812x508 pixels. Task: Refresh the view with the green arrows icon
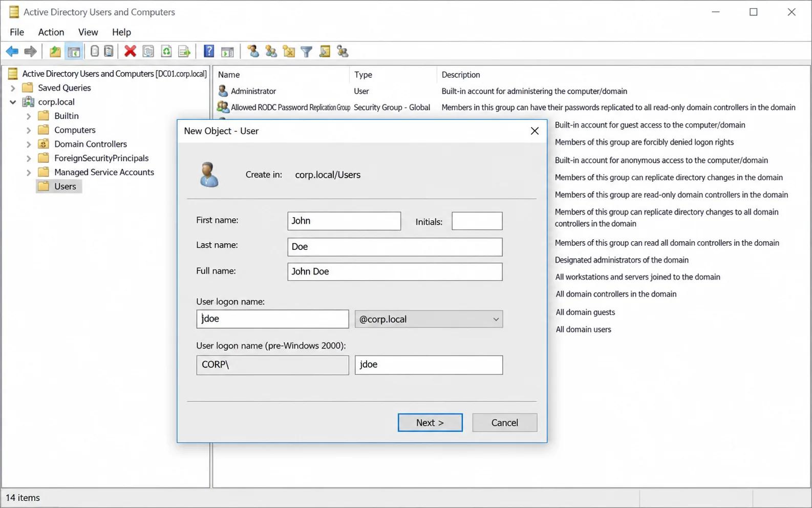tap(166, 51)
